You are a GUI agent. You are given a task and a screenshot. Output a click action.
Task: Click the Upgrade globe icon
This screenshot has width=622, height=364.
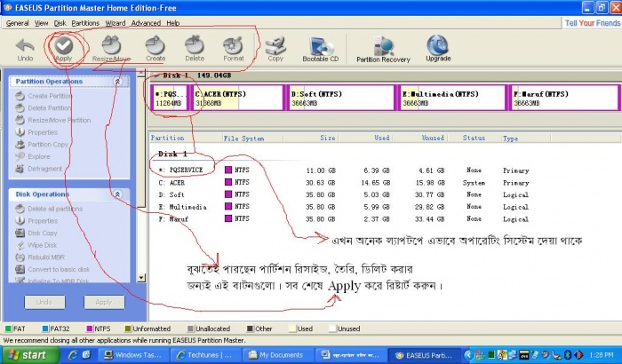(438, 49)
